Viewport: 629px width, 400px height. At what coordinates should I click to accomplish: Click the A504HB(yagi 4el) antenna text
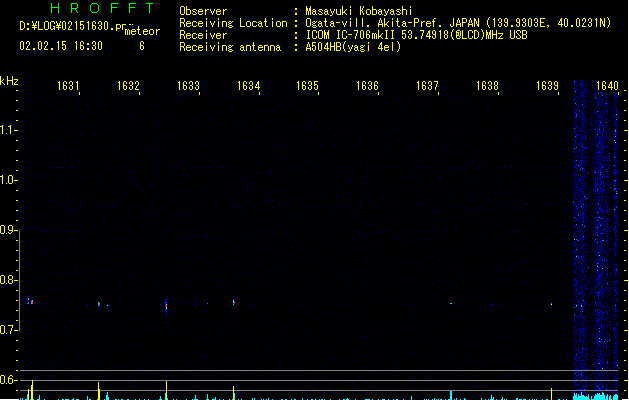(353, 47)
